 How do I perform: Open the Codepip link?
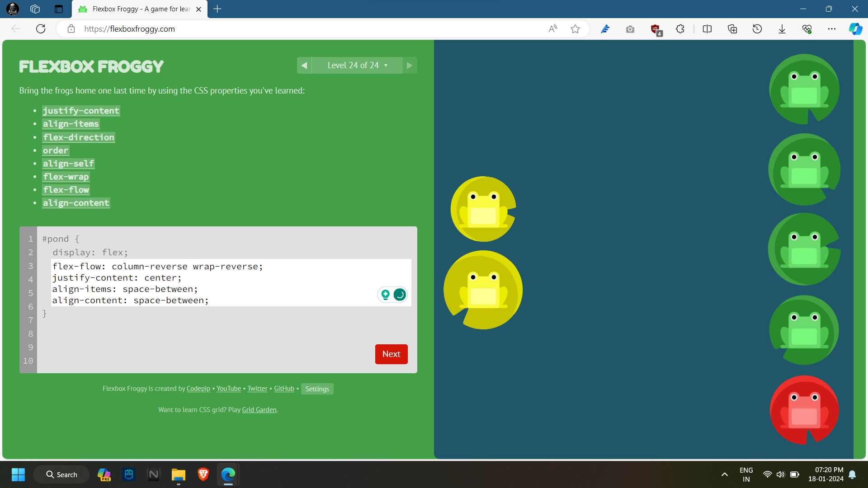198,389
